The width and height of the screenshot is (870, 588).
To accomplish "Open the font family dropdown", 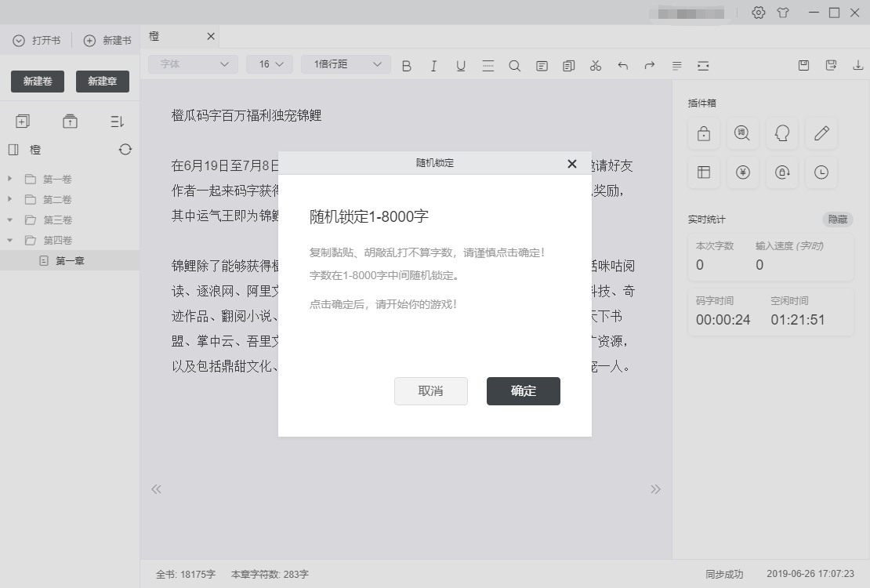I will pos(192,64).
